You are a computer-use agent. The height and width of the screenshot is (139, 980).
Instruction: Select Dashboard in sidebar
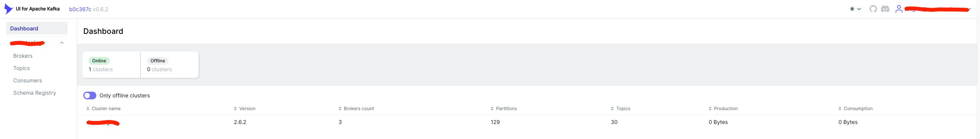[x=37, y=28]
